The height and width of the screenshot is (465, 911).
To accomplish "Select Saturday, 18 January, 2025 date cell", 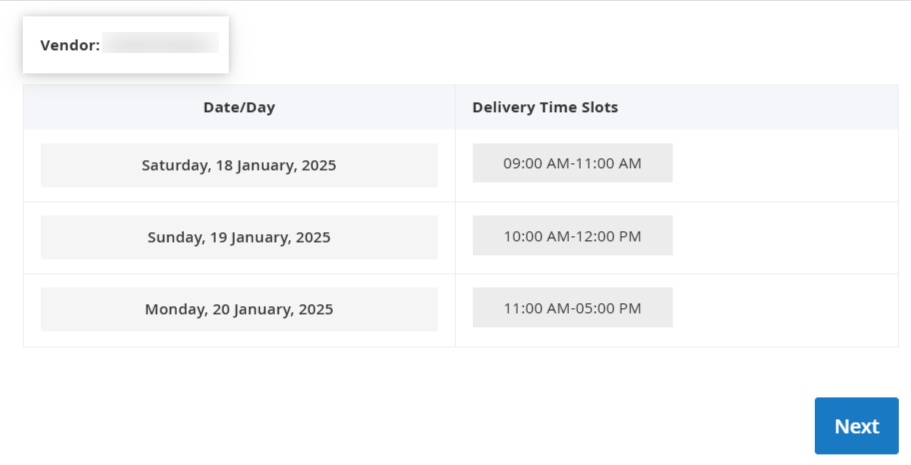I will [239, 165].
